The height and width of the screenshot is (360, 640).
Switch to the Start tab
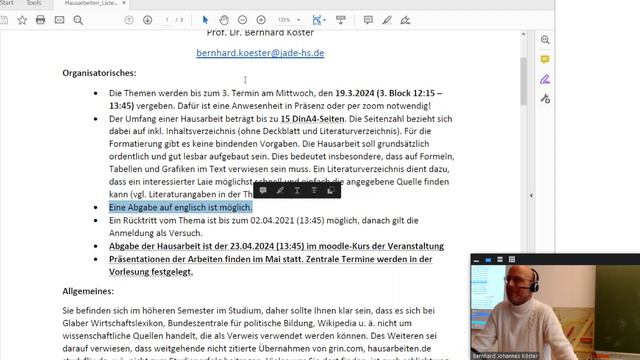(x=7, y=3)
